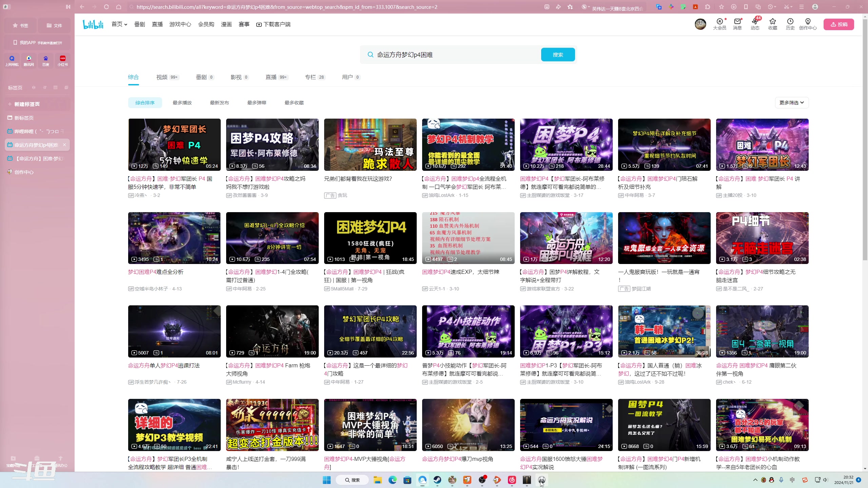
Task: Click the browser address bar URL
Action: pos(287,7)
